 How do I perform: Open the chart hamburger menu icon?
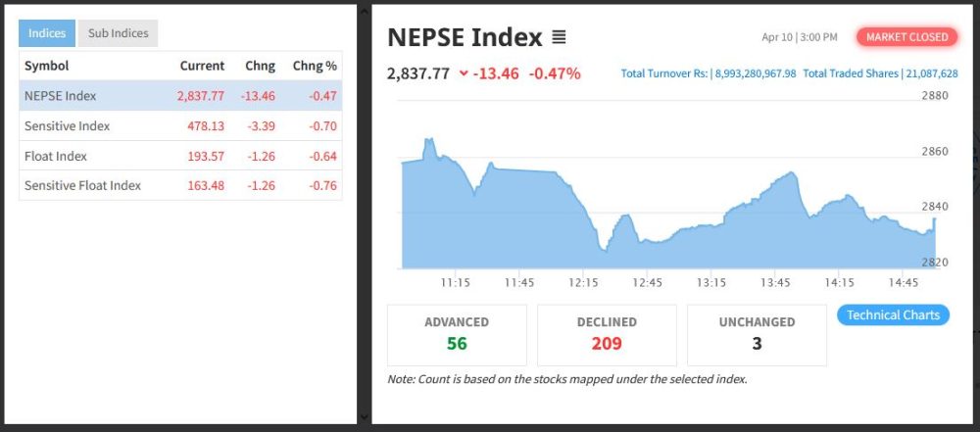(x=559, y=38)
